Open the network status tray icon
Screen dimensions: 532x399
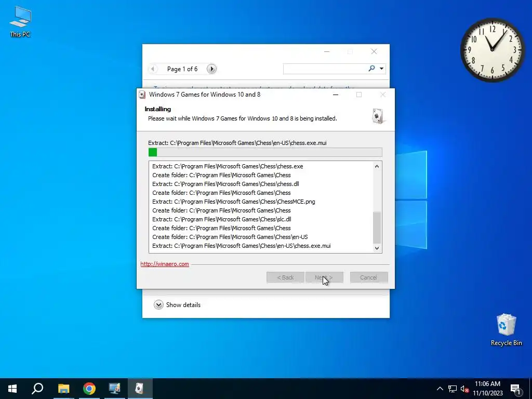pos(453,389)
